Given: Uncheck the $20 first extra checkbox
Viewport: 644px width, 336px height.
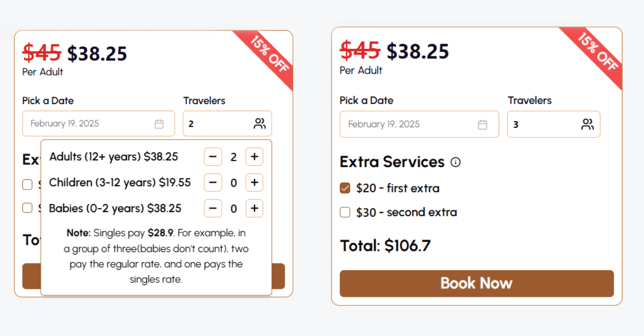Looking at the screenshot, I should 345,188.
